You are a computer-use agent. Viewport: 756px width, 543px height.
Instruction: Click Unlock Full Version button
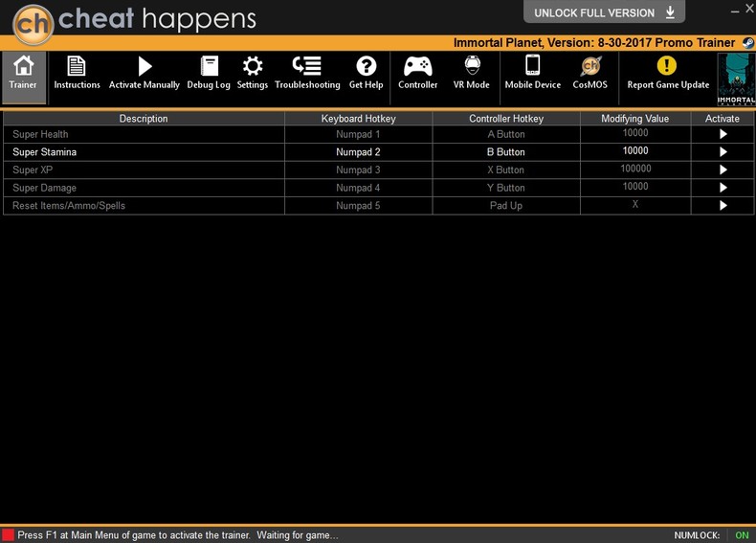pyautogui.click(x=604, y=12)
